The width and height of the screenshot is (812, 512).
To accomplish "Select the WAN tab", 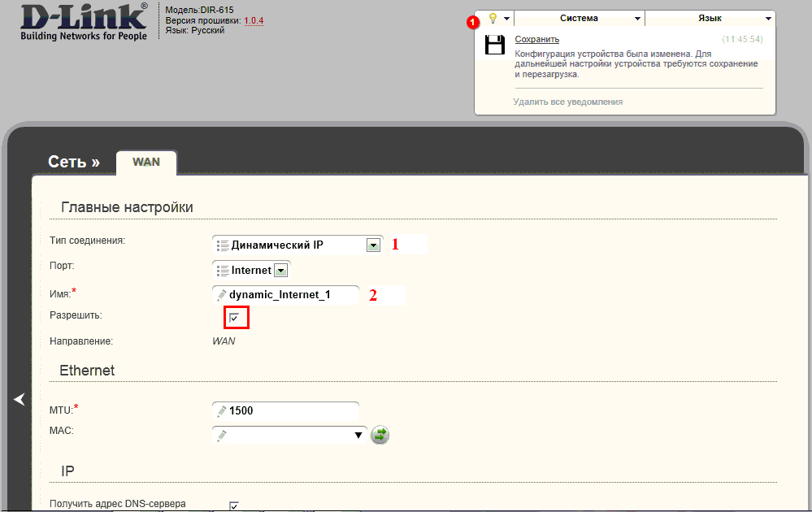I will tap(146, 163).
